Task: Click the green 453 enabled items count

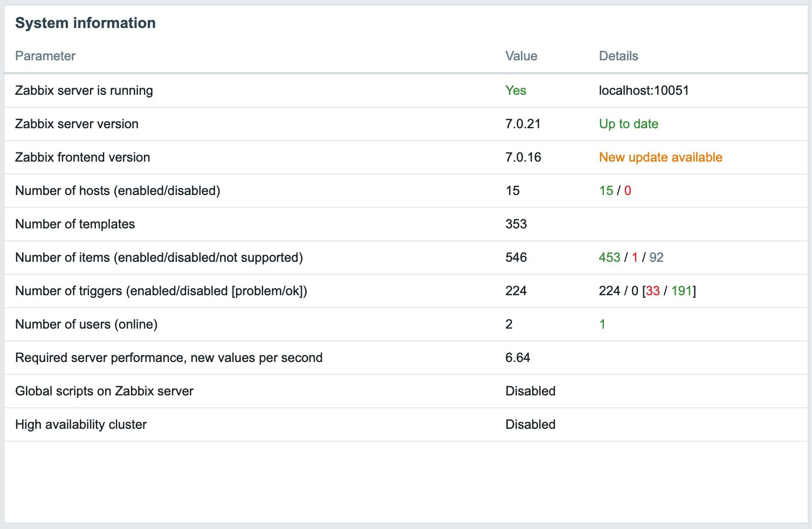Action: point(609,257)
